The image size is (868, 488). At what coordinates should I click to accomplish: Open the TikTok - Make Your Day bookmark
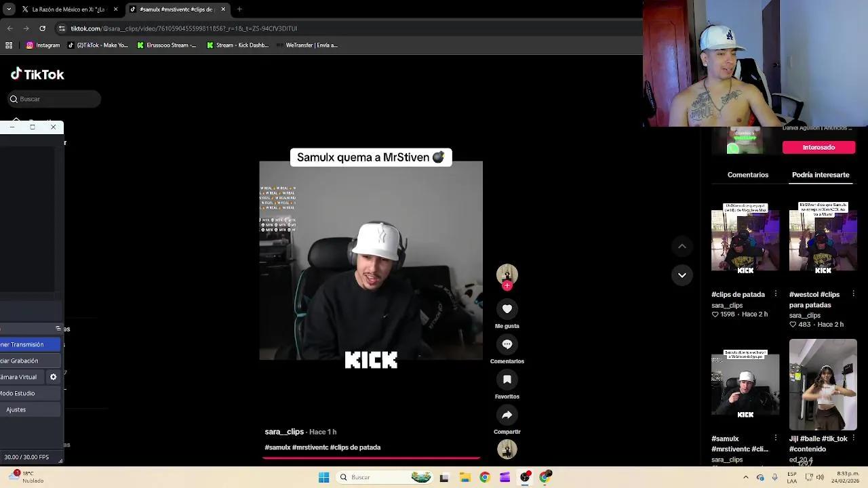click(98, 45)
